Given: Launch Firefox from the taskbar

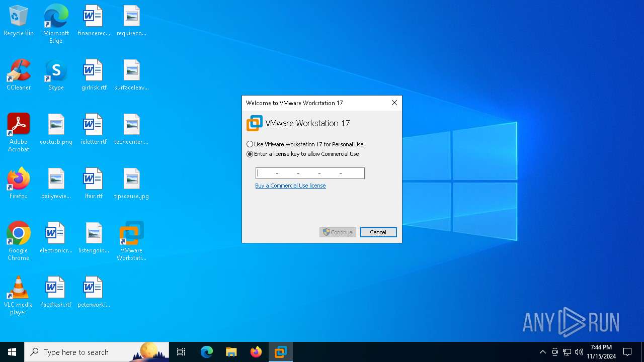Looking at the screenshot, I should tap(256, 352).
